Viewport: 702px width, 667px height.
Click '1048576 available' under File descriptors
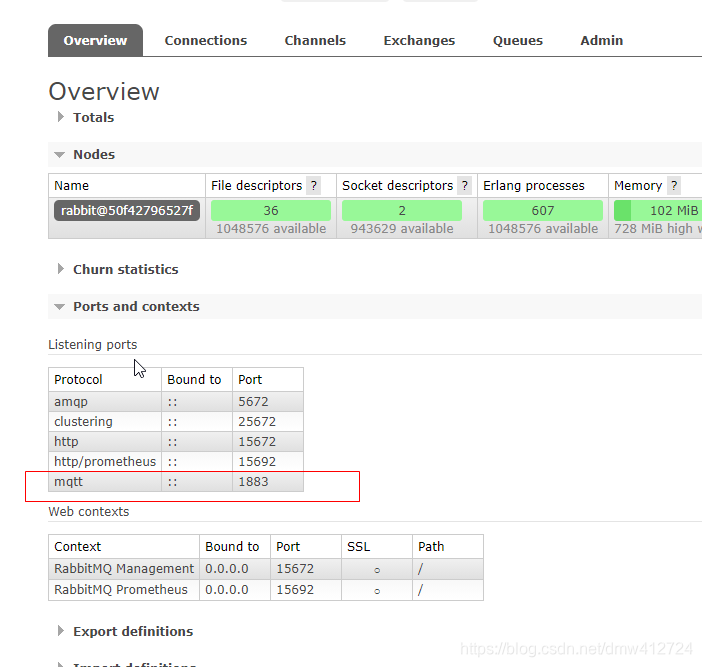271,229
